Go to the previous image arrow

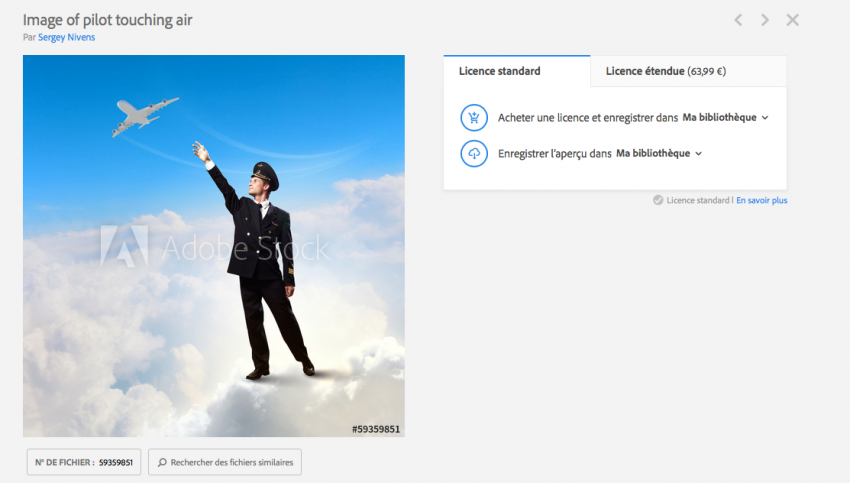[x=738, y=20]
